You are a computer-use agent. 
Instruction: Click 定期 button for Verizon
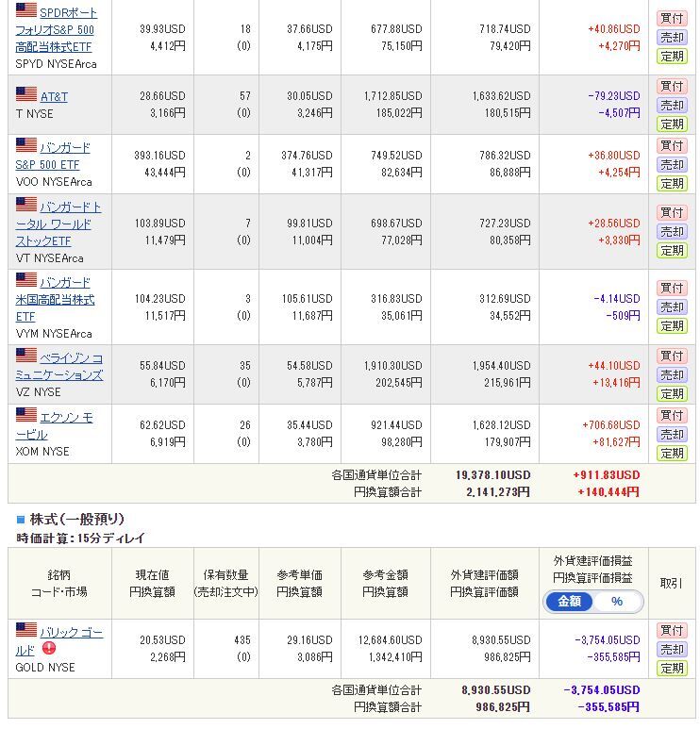[672, 394]
